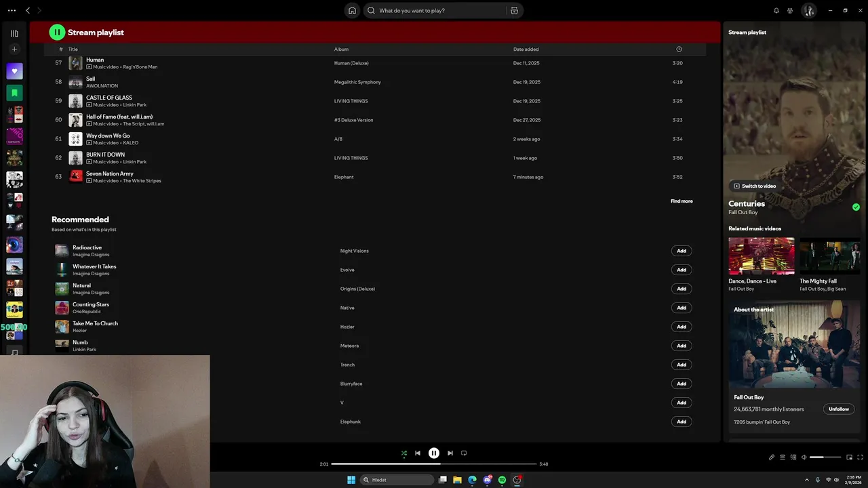Open the miniplayer

(849, 457)
